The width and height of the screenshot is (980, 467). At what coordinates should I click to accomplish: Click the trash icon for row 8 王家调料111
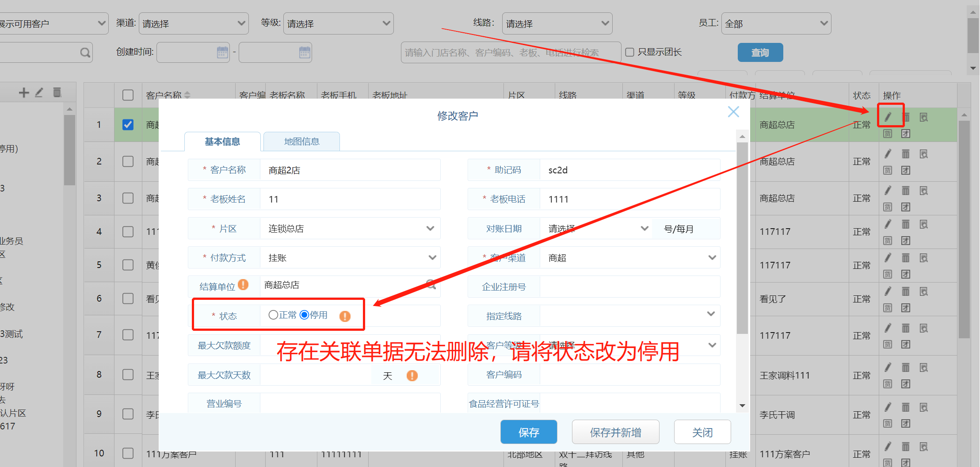pyautogui.click(x=906, y=367)
